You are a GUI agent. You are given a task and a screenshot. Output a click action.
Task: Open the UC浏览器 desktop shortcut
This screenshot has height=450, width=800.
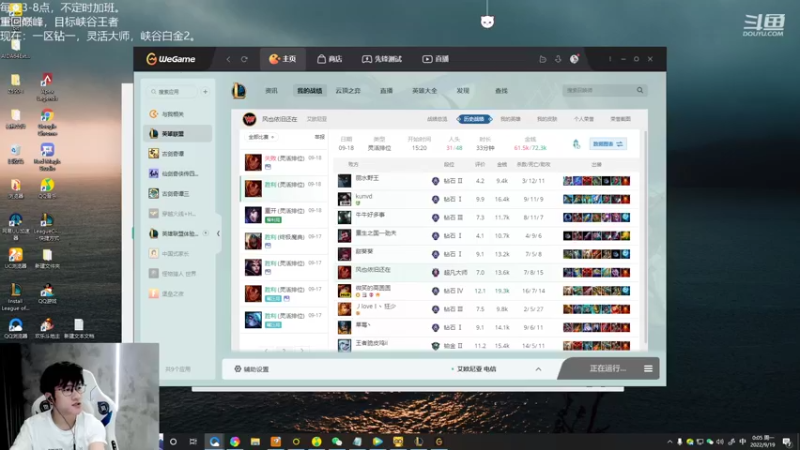pyautogui.click(x=15, y=258)
